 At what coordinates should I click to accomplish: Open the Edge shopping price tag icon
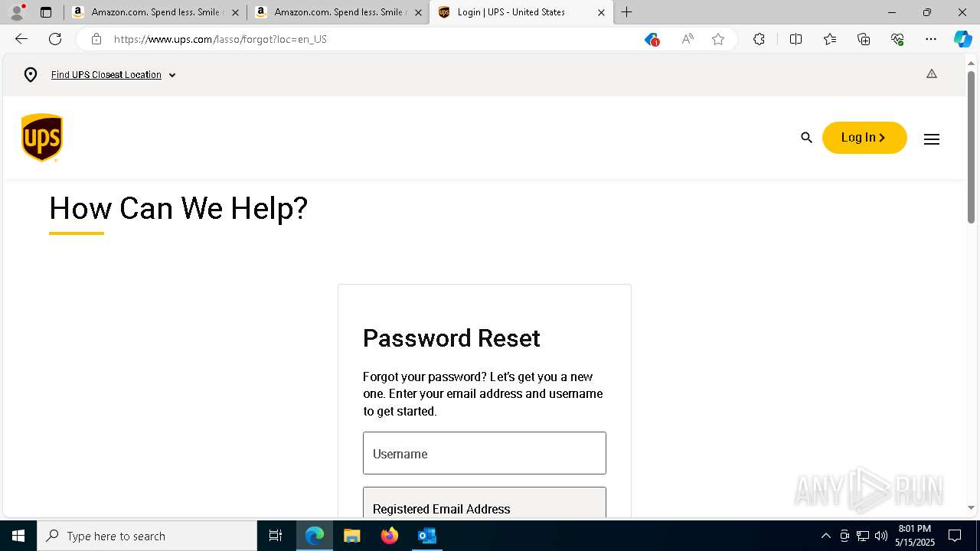tap(652, 39)
